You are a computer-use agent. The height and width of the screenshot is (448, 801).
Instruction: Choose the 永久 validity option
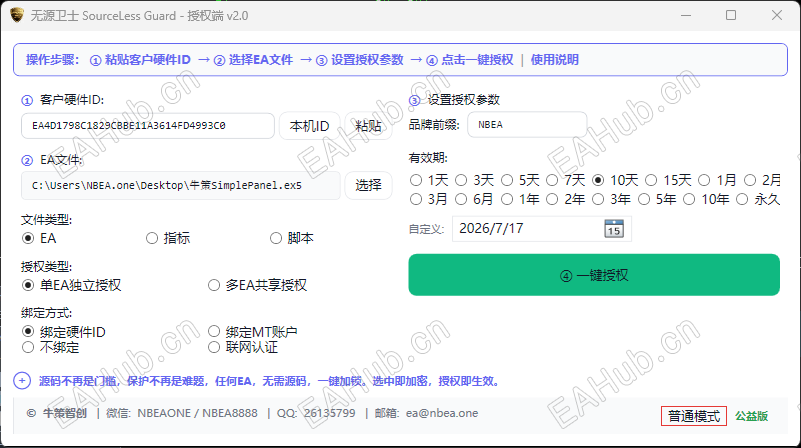pos(742,199)
